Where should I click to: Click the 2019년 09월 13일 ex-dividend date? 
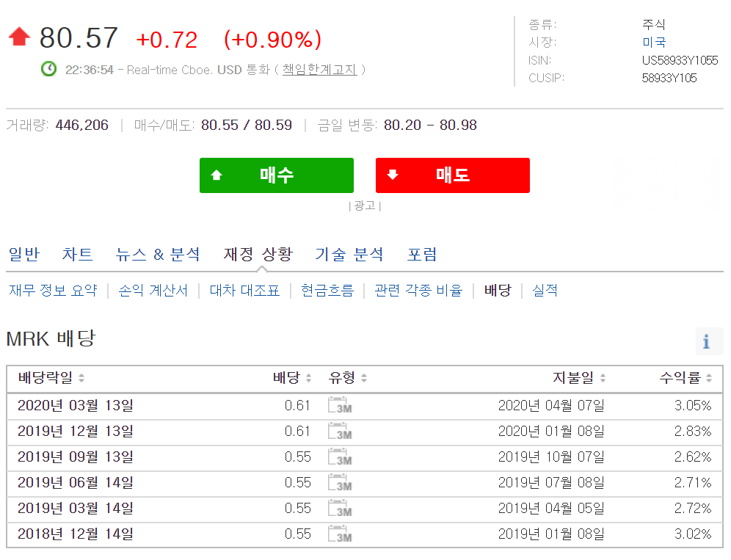76,457
